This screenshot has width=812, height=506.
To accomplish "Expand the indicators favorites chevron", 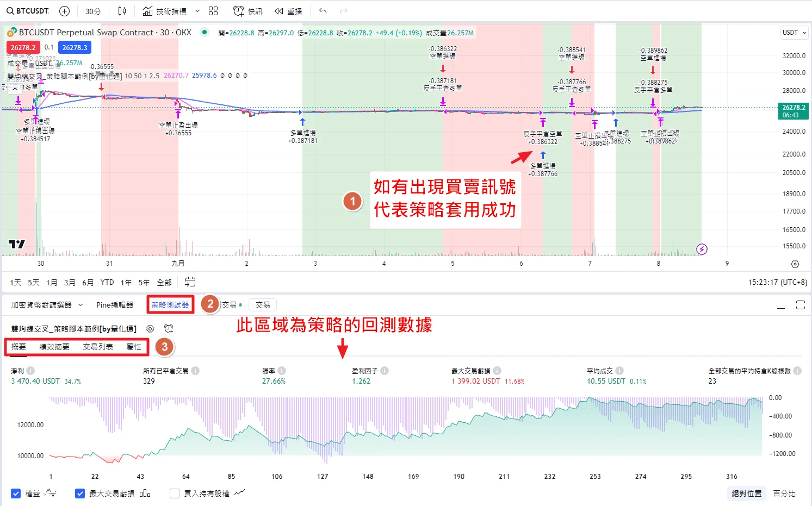I will tap(197, 11).
